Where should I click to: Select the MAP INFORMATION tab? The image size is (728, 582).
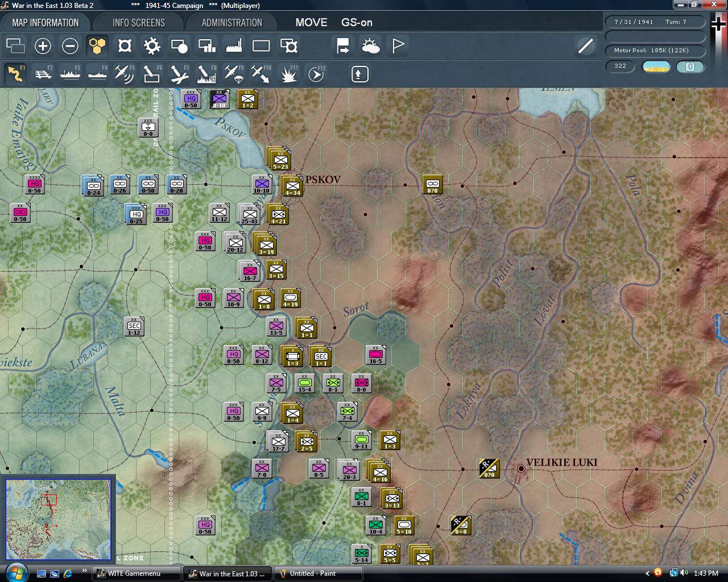pyautogui.click(x=47, y=22)
